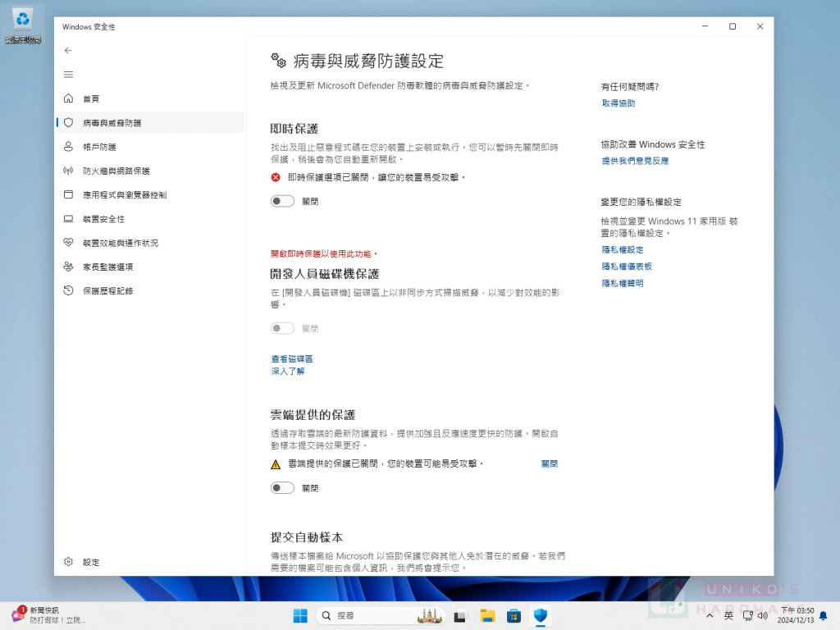Click the Home house icon in sidebar
Image resolution: width=840 pixels, height=630 pixels.
tap(68, 98)
